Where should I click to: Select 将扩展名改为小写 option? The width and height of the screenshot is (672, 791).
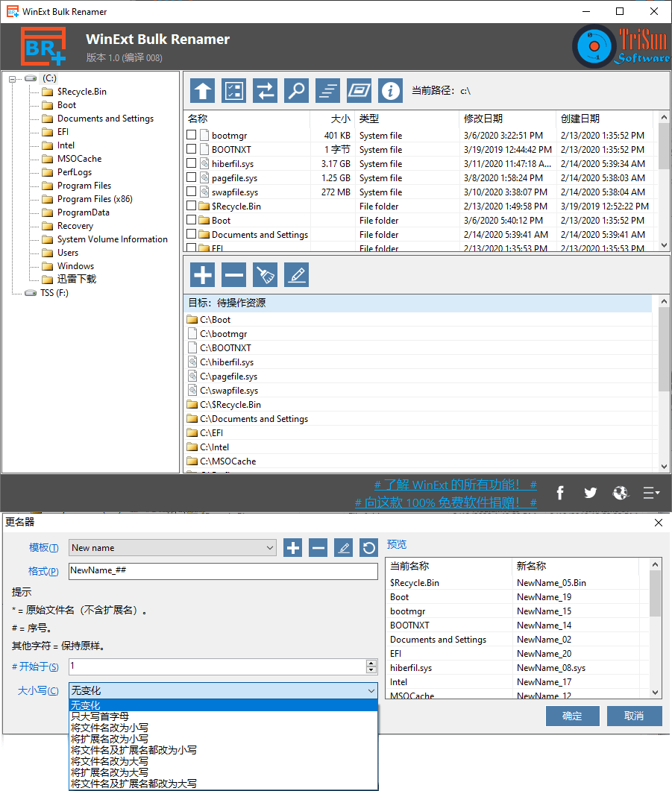(x=224, y=739)
